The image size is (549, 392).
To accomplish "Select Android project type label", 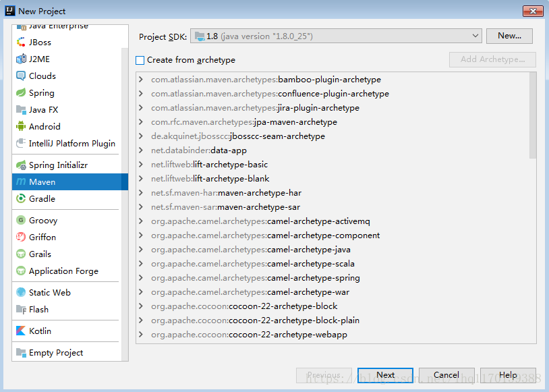I will click(x=45, y=126).
